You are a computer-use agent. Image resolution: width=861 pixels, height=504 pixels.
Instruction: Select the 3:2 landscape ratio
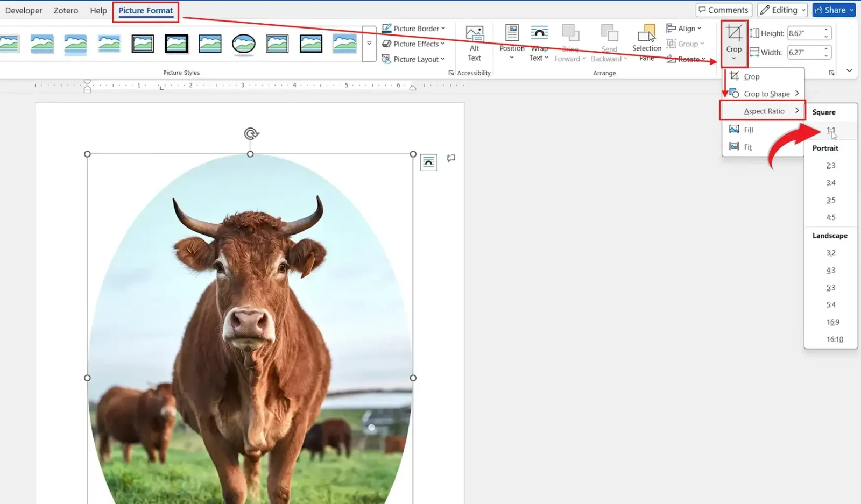(831, 253)
